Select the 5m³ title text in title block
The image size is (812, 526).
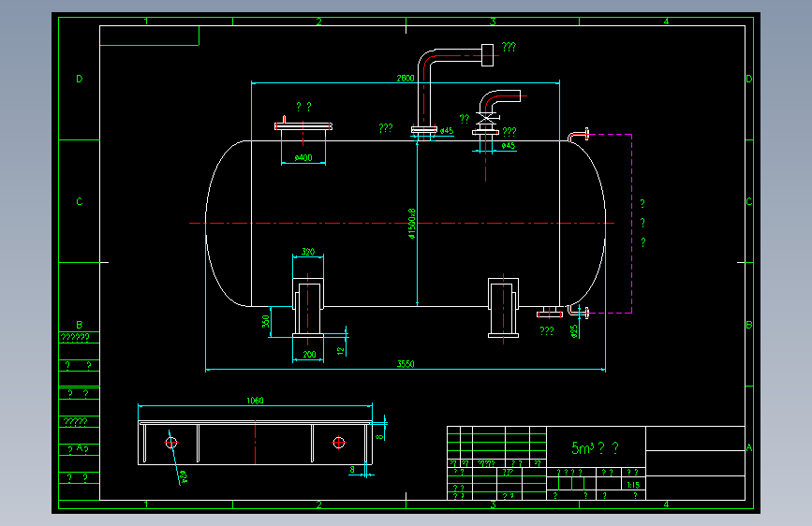click(x=595, y=447)
